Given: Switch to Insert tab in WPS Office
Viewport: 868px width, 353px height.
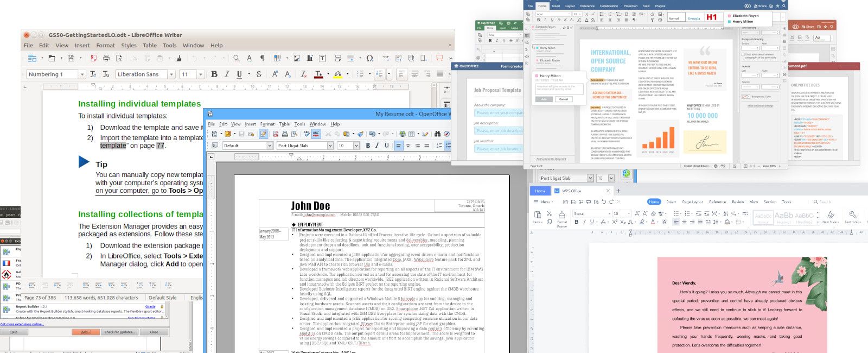Looking at the screenshot, I should 671,201.
